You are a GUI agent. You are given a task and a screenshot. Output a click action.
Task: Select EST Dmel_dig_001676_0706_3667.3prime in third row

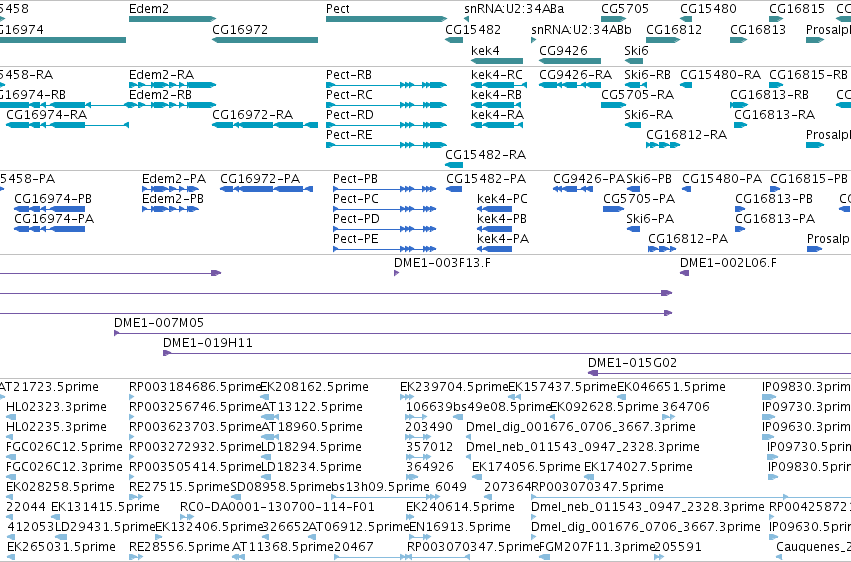pos(581,427)
